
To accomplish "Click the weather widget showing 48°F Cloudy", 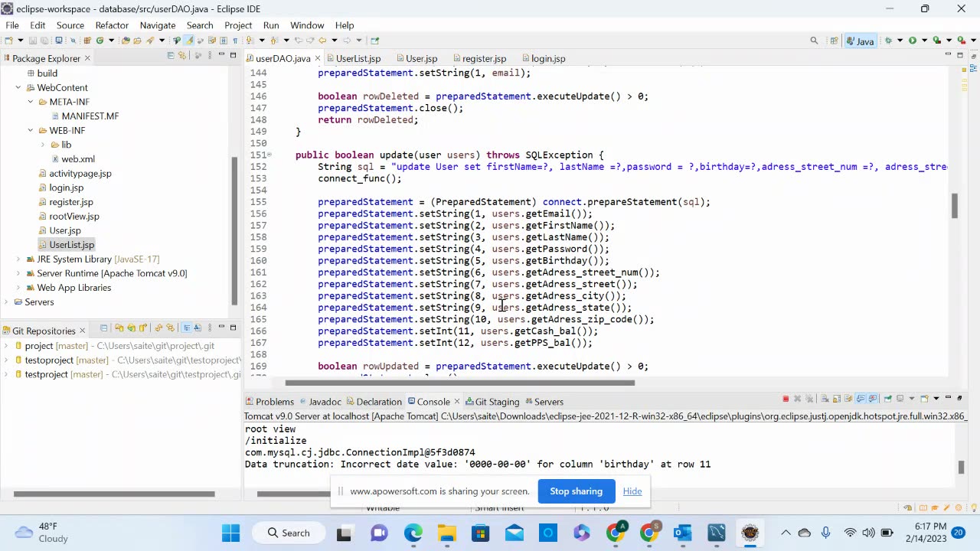I will tap(42, 533).
